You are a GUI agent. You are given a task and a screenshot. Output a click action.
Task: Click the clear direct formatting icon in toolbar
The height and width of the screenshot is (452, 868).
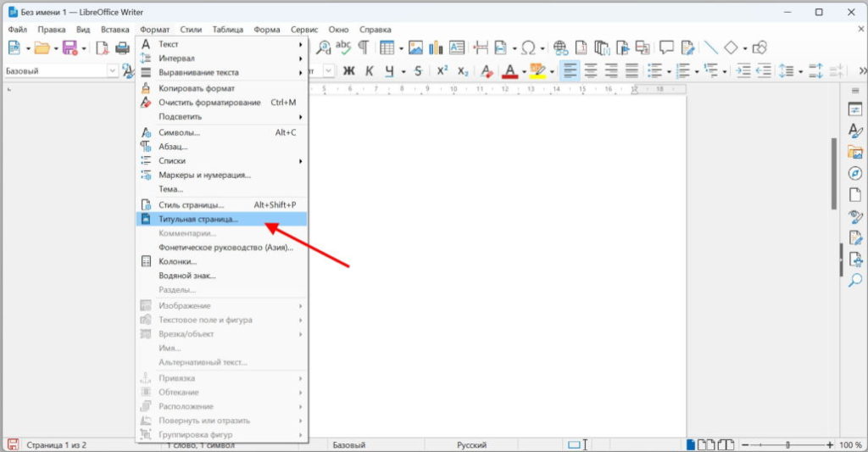(x=487, y=71)
